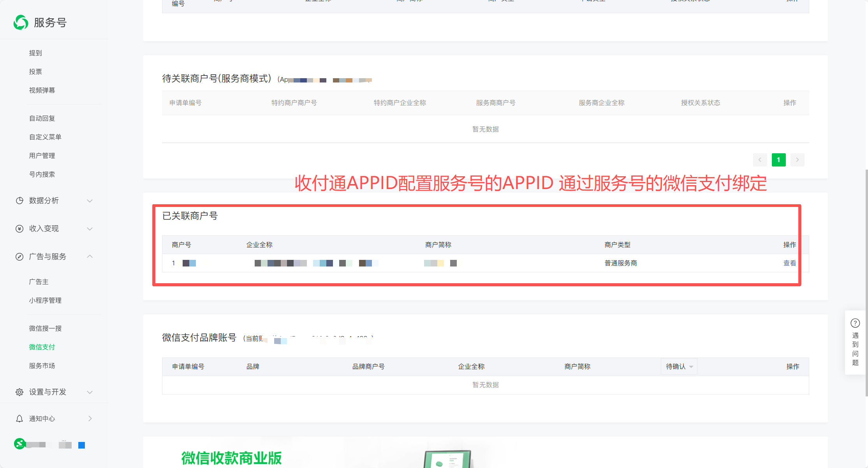Click the 服务号 green logo icon

click(21, 23)
